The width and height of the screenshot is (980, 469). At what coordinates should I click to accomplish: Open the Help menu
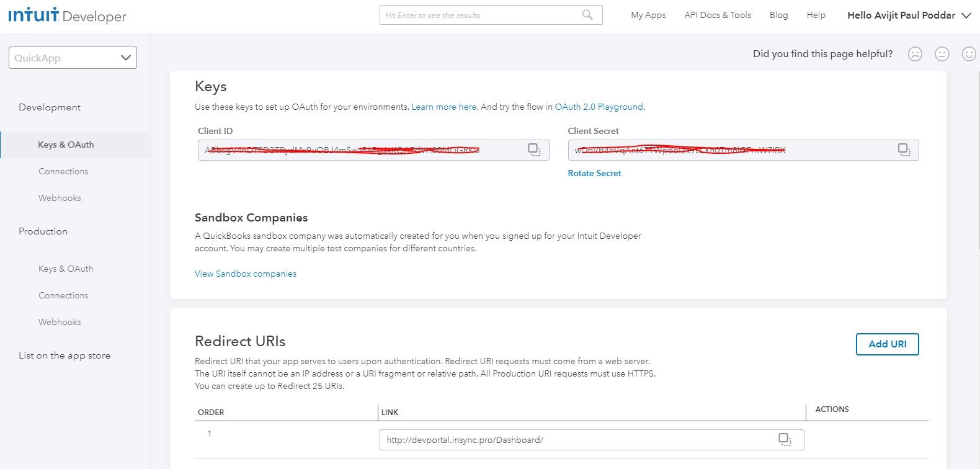pos(816,15)
